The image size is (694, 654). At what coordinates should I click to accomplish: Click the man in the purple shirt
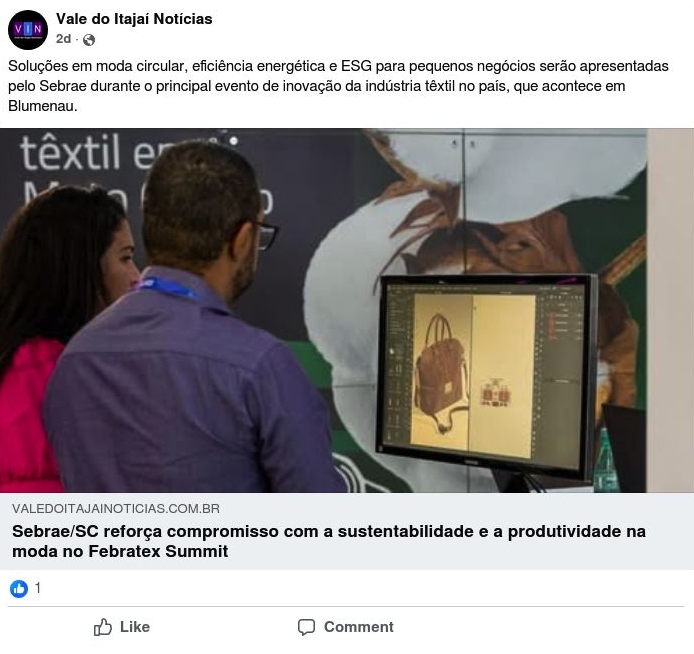pyautogui.click(x=195, y=319)
